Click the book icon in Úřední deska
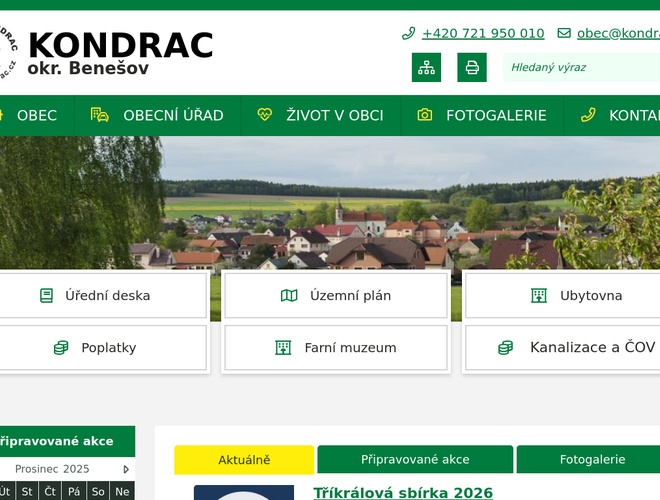 tap(46, 295)
